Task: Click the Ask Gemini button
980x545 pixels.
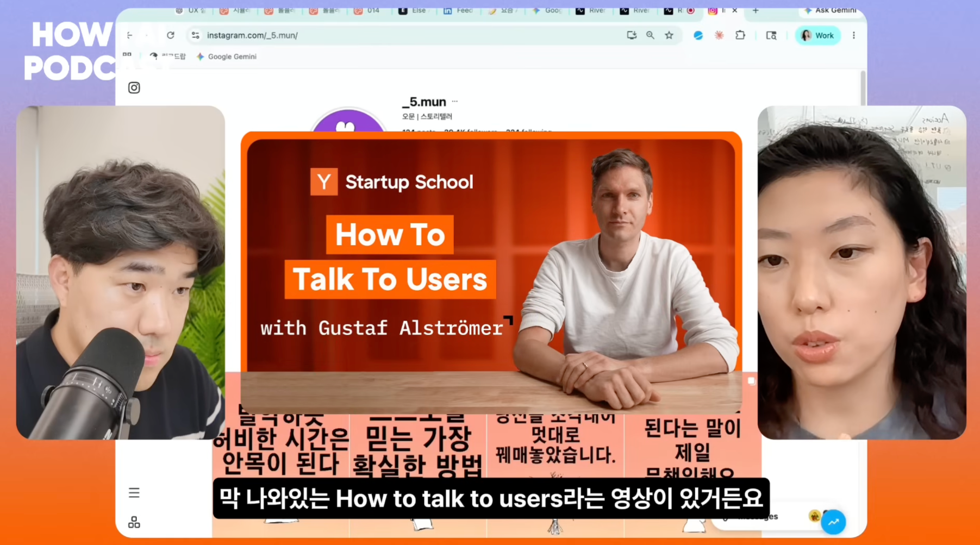Action: [x=831, y=10]
